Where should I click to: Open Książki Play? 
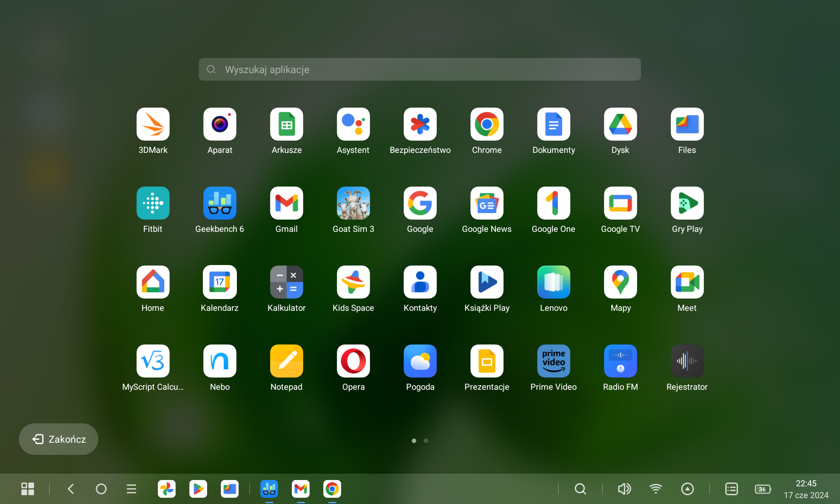click(487, 282)
